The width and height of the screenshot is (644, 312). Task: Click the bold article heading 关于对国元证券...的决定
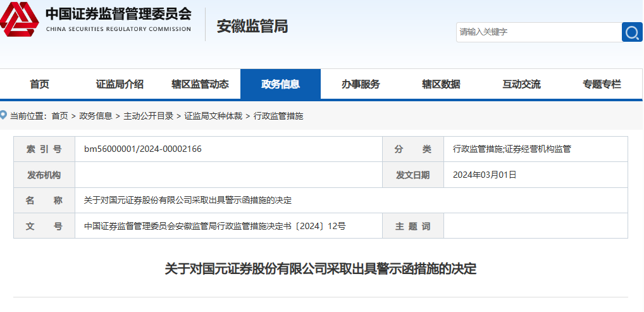320,269
